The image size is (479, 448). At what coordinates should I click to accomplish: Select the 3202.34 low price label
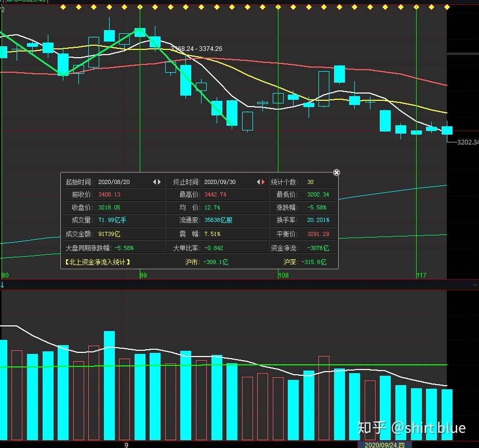coord(468,142)
